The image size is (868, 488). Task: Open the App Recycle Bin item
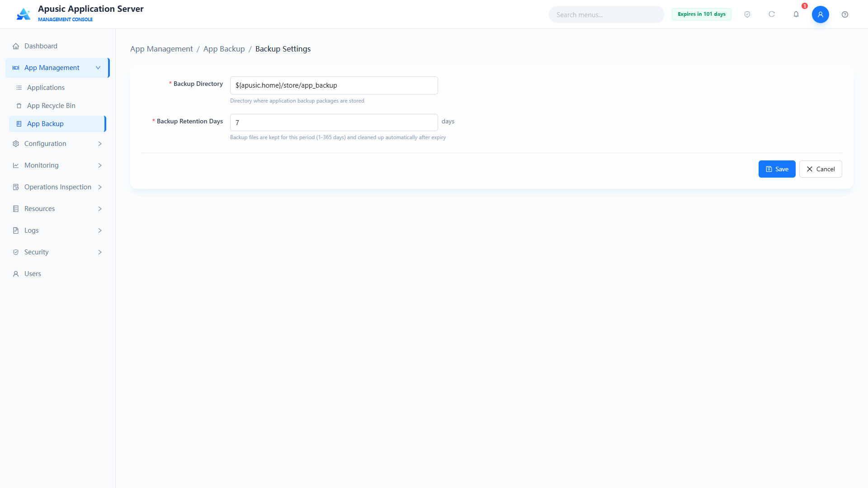click(57, 106)
